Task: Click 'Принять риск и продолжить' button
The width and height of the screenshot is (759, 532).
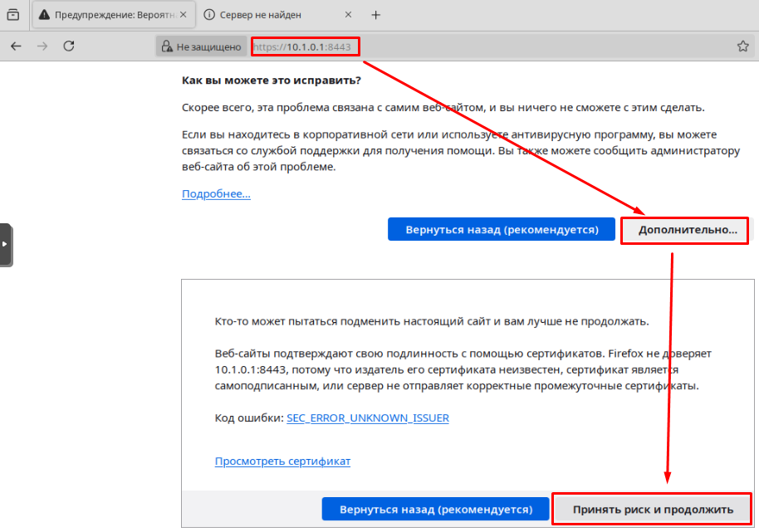Action: coord(653,509)
